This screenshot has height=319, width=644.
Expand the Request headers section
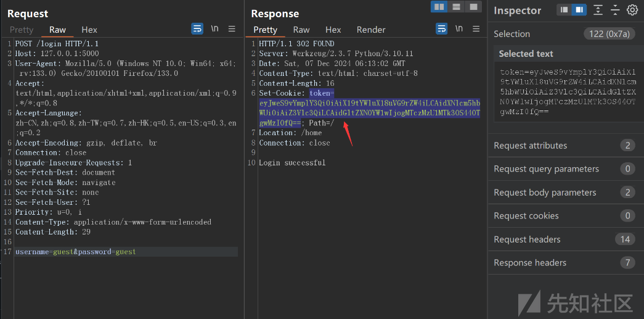(x=527, y=239)
